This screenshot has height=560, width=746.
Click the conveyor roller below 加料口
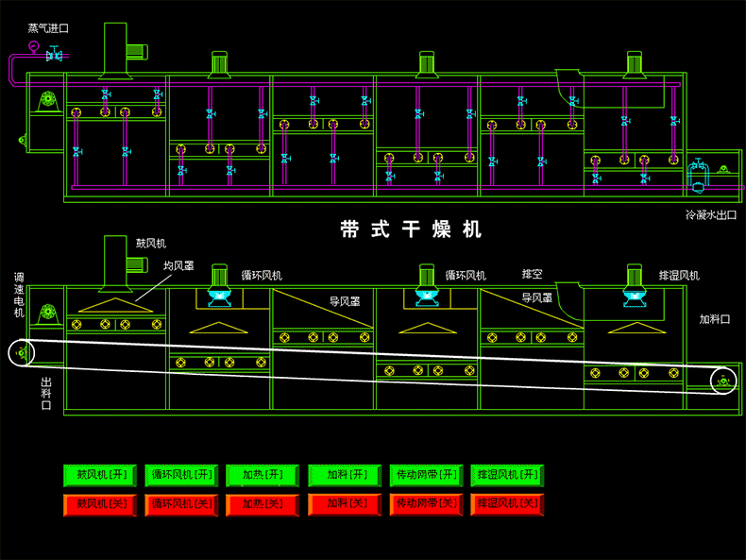pyautogui.click(x=722, y=381)
